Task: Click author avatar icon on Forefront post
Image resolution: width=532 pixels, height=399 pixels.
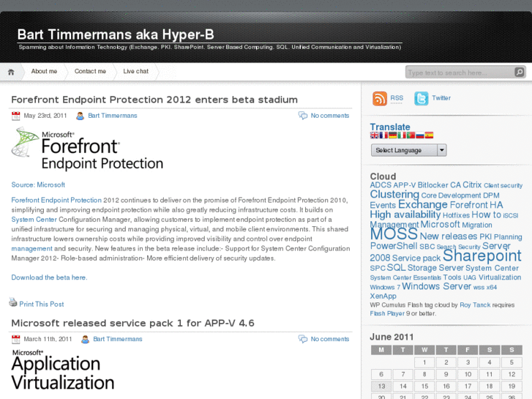Action: pos(80,116)
